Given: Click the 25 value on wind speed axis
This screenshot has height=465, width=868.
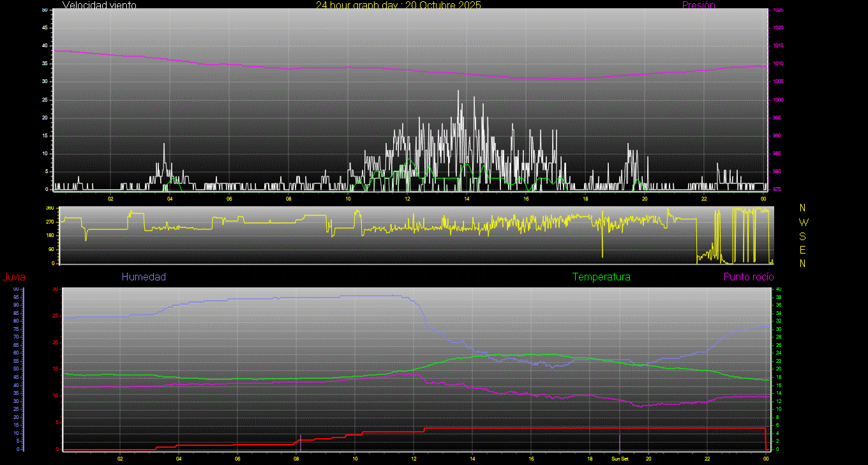Looking at the screenshot, I should click(x=45, y=100).
